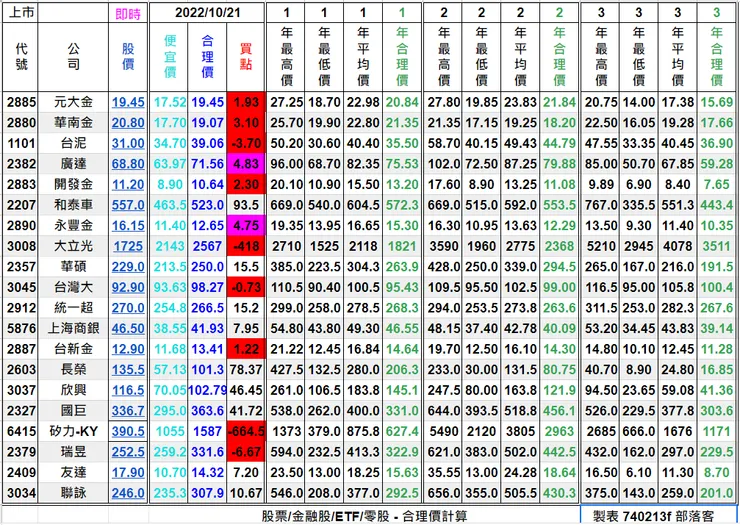Select year-3 fair price 201.0 for 聯詠
Image resolution: width=740 pixels, height=525 pixels.
click(x=716, y=493)
